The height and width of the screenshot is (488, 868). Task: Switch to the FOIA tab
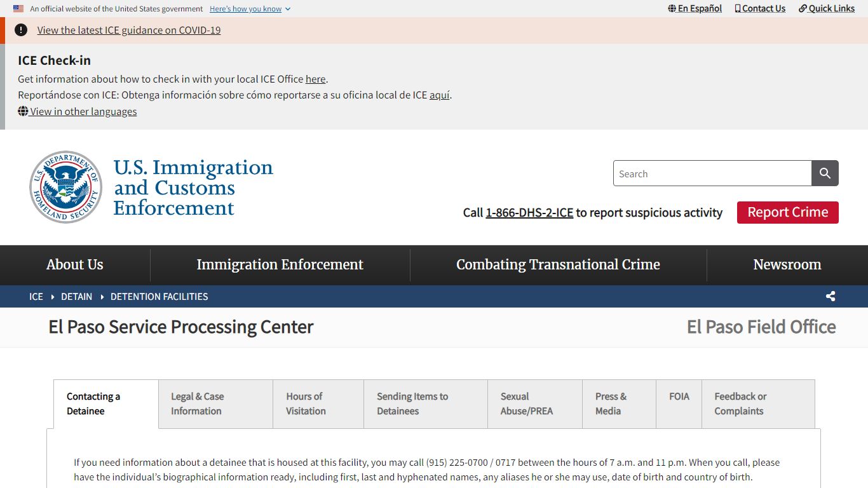click(679, 404)
